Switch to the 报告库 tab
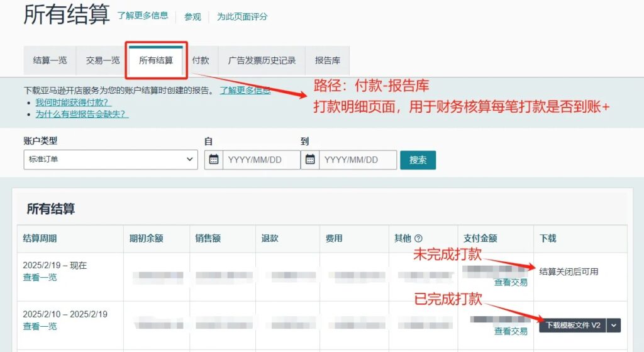 (x=328, y=61)
